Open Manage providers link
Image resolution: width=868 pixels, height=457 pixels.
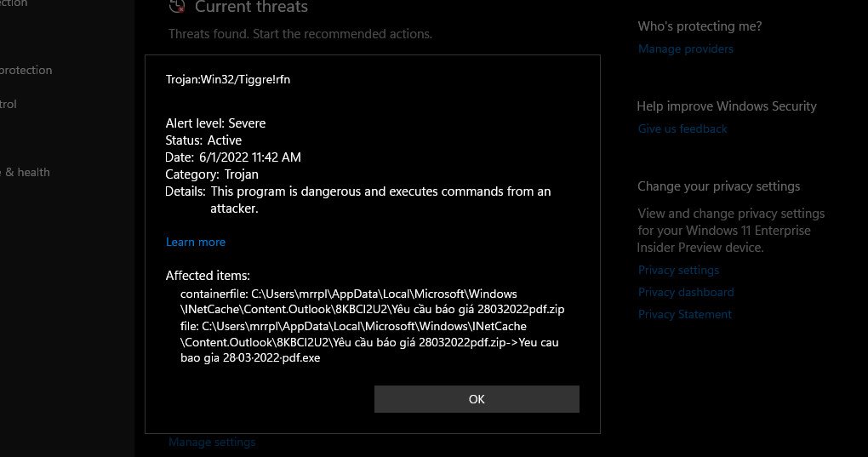point(685,49)
